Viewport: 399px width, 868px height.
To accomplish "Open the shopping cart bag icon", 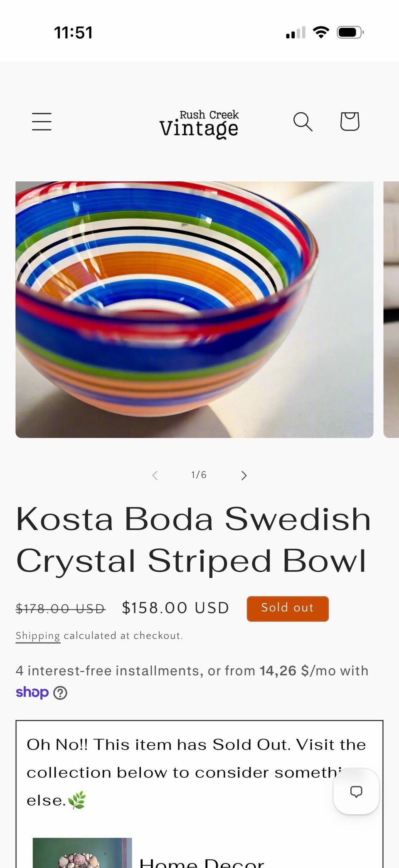I will 350,121.
